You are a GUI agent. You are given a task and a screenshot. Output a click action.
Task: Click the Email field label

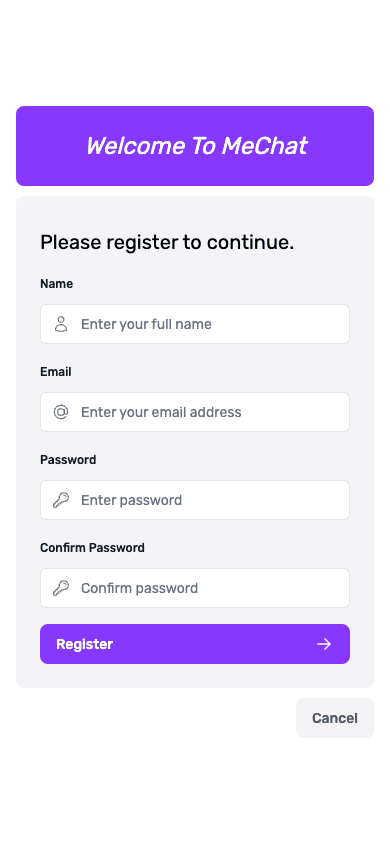56,372
